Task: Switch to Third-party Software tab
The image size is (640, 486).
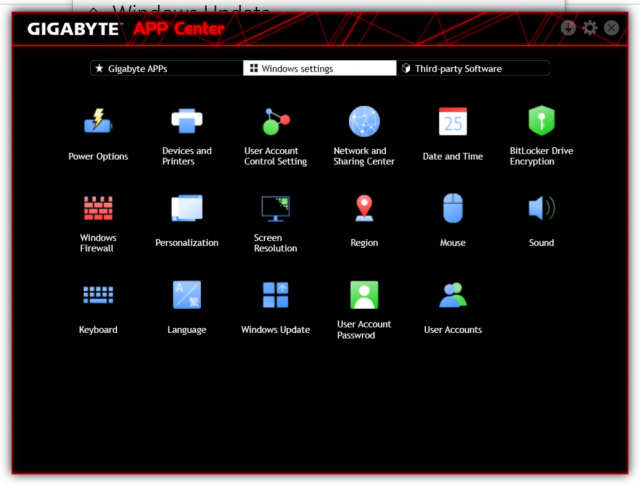Action: click(x=473, y=69)
